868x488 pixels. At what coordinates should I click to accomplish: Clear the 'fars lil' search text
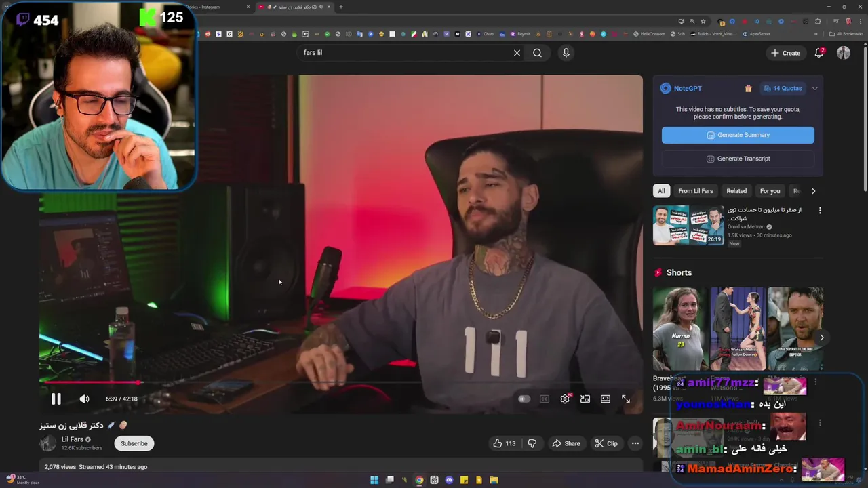click(517, 53)
